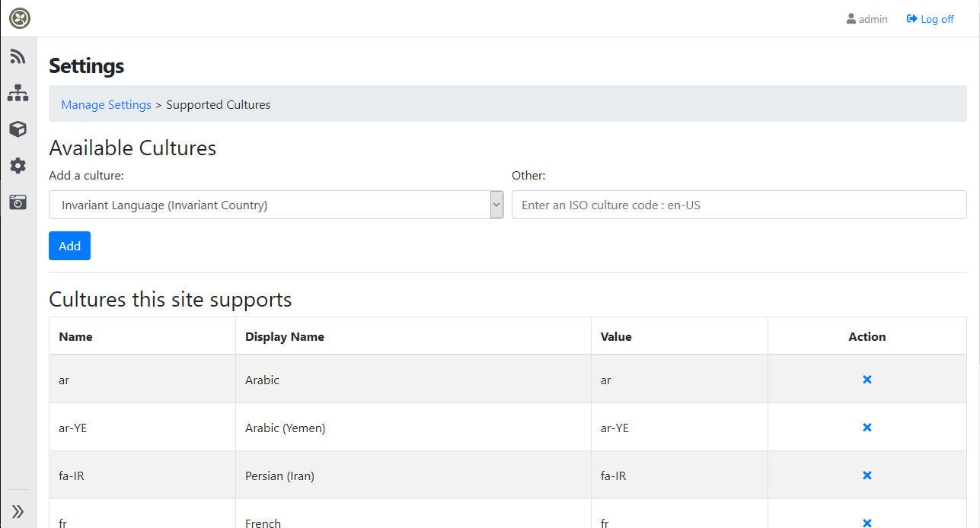The width and height of the screenshot is (980, 528).
Task: Remove the Persian (Iran) culture
Action: click(x=867, y=476)
